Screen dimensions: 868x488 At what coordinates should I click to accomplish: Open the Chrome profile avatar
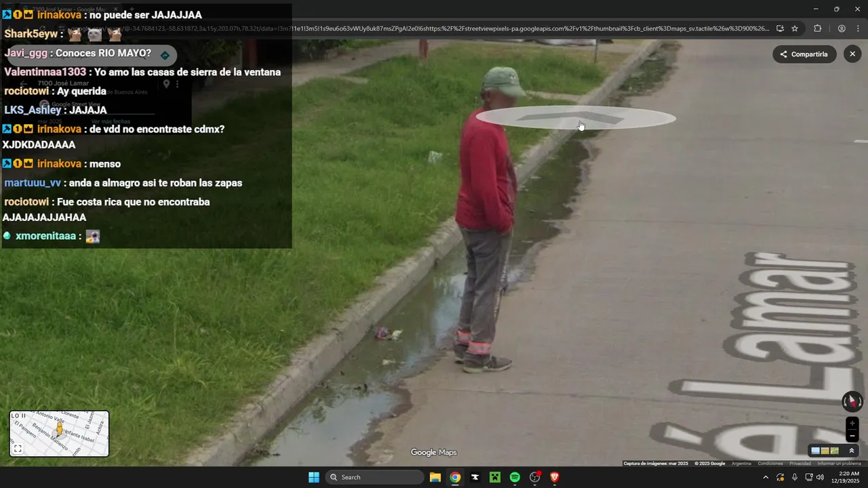(842, 28)
